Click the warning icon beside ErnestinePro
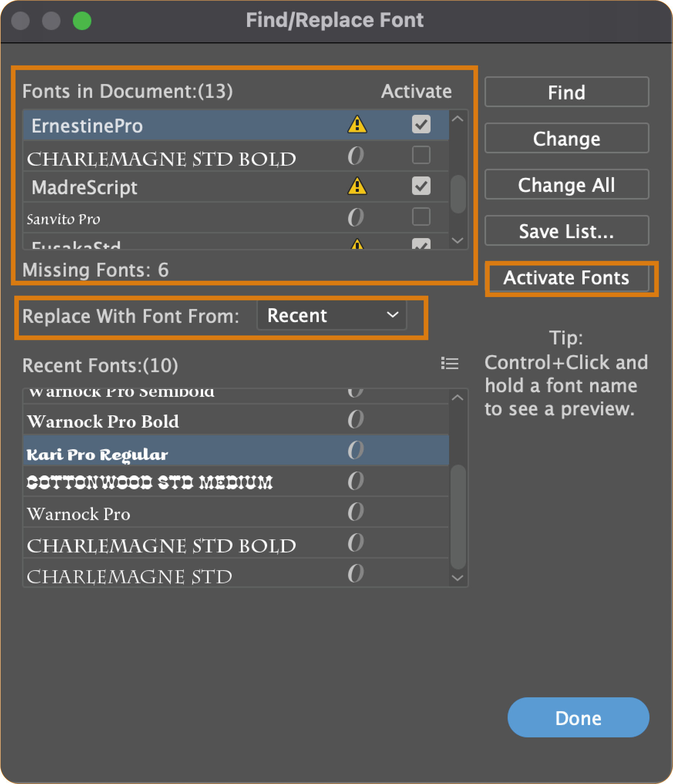673x784 pixels. 357,124
